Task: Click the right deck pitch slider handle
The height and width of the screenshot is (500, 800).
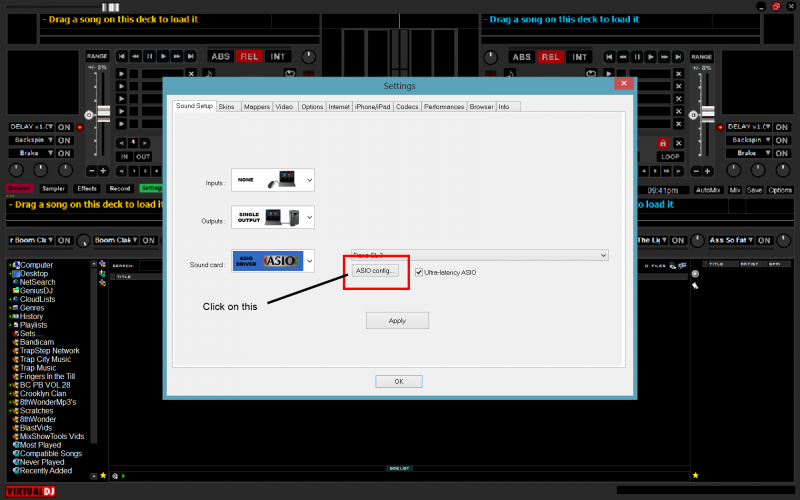Action: click(x=708, y=114)
